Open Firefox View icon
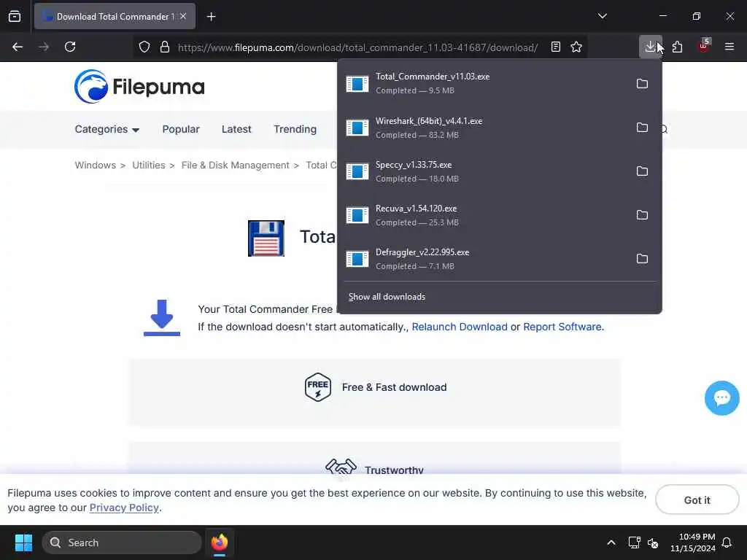This screenshot has width=747, height=560. 15,16
